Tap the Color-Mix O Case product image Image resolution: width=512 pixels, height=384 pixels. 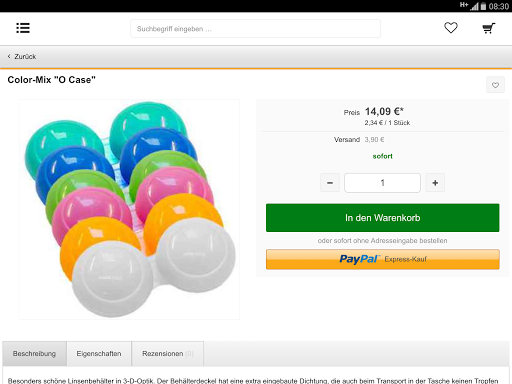point(129,209)
